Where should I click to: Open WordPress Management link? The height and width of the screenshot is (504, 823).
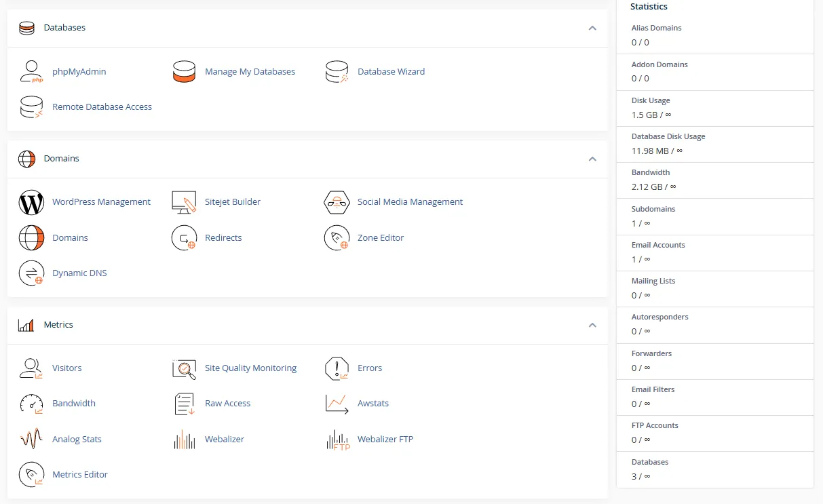[101, 202]
